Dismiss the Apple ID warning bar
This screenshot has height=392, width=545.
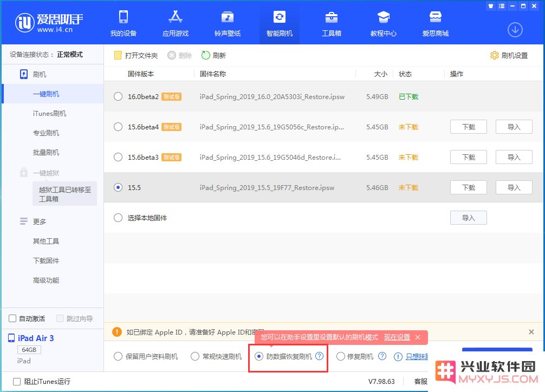(531, 332)
